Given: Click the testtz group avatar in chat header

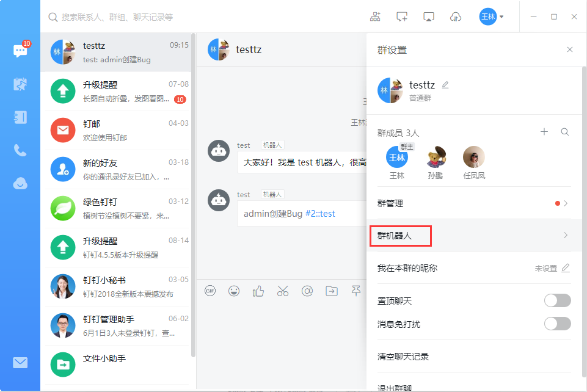Looking at the screenshot, I should pos(219,49).
